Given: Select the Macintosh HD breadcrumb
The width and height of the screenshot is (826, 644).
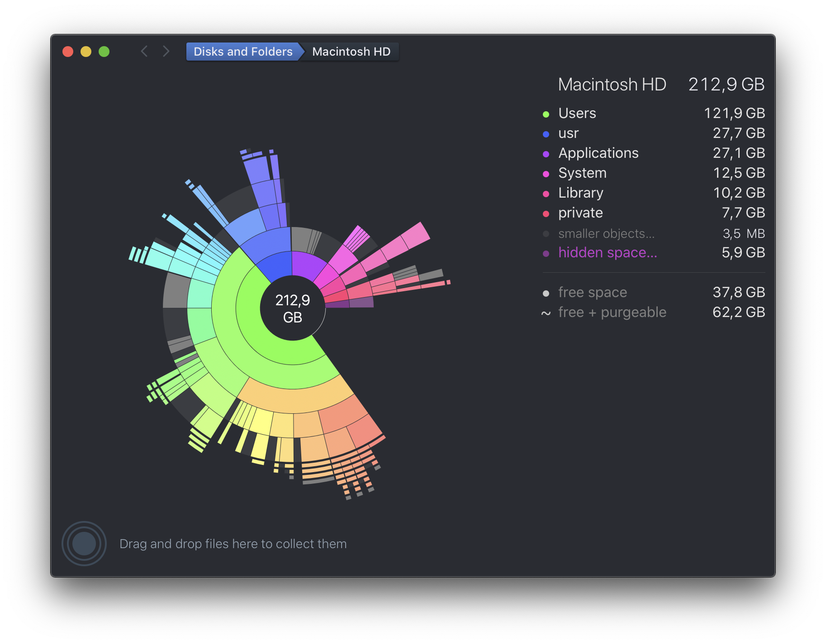Looking at the screenshot, I should [x=351, y=52].
